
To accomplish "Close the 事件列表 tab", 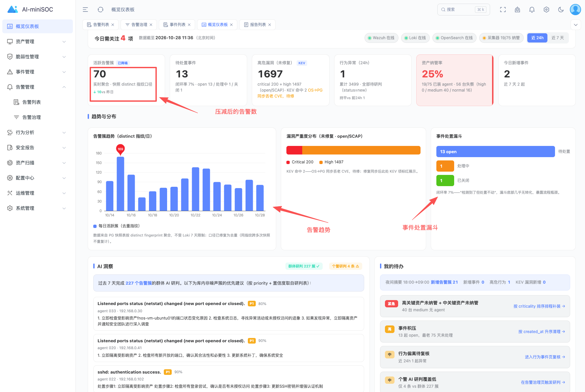I will point(189,25).
